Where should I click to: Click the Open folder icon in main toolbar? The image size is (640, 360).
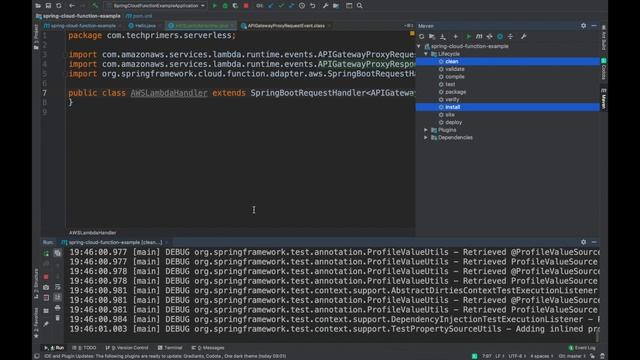click(38, 6)
